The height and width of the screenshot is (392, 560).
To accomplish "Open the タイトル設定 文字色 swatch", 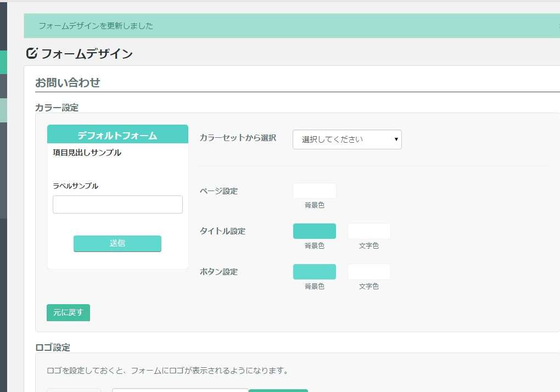I will pos(369,231).
